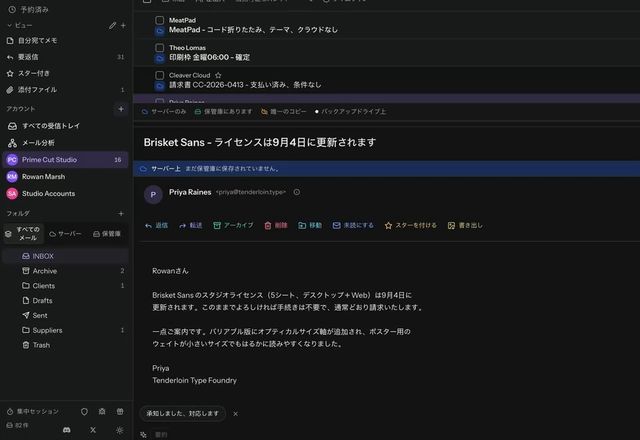This screenshot has height=440, width=640.
Task: Filter by サーバーのみ legend item
Action: point(164,111)
